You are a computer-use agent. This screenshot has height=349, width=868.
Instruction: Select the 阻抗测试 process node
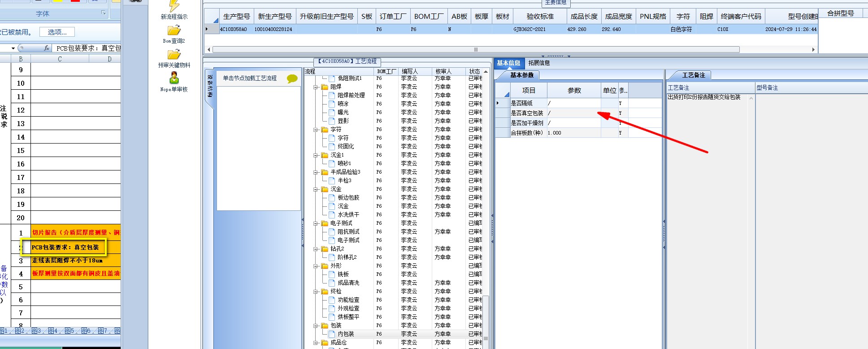click(348, 231)
